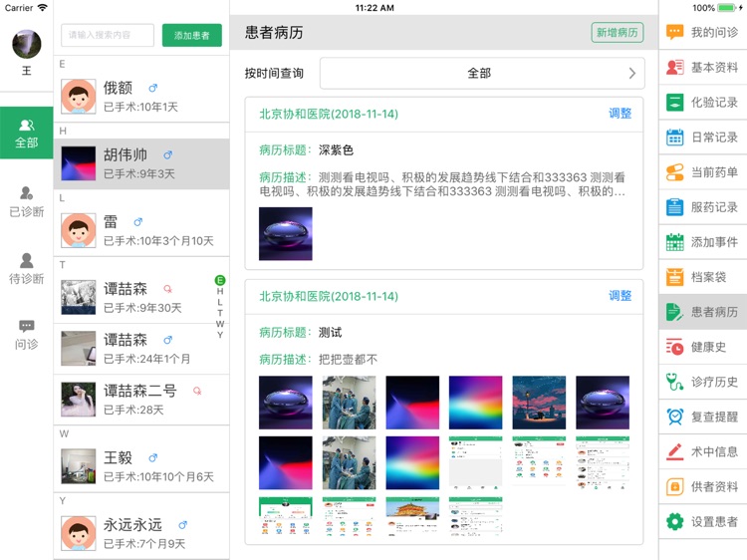Screen dimensions: 747x560
Task: Click 调整 on 深紫色 record
Action: tap(620, 114)
